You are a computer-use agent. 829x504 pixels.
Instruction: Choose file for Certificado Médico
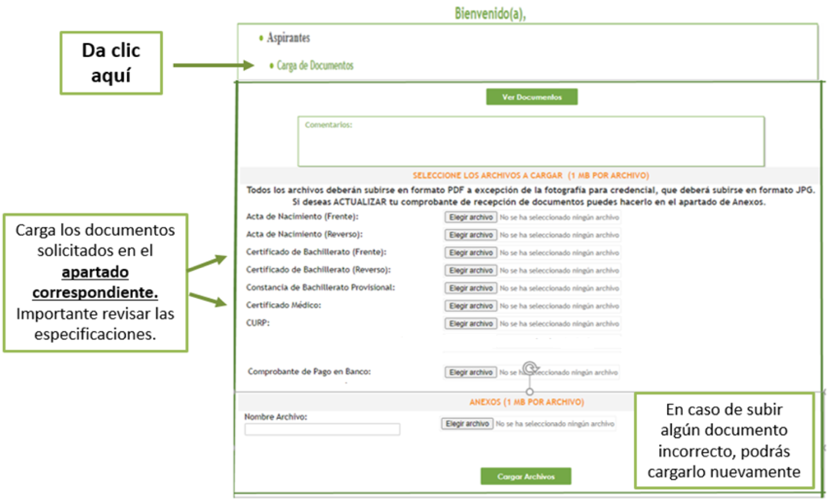(x=470, y=306)
